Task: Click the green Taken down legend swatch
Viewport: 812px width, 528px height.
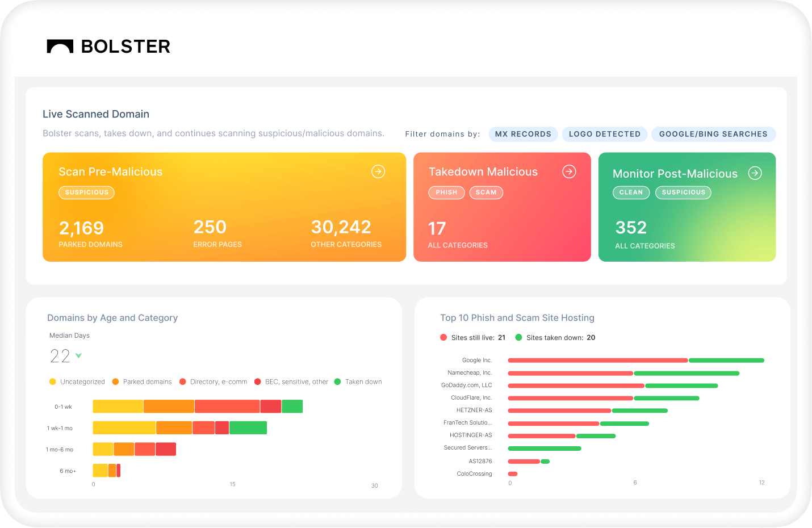Action: pos(337,382)
